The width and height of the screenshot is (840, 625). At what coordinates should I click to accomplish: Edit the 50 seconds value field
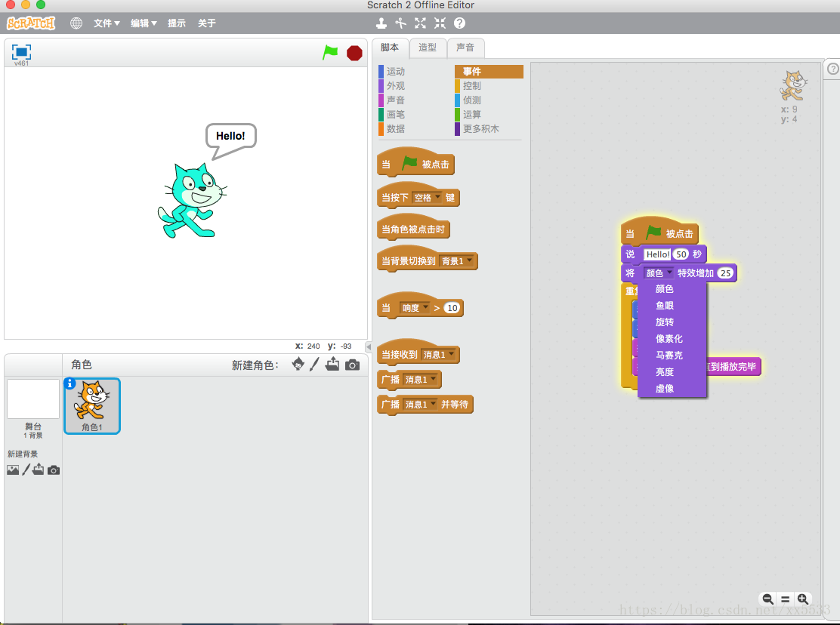681,254
